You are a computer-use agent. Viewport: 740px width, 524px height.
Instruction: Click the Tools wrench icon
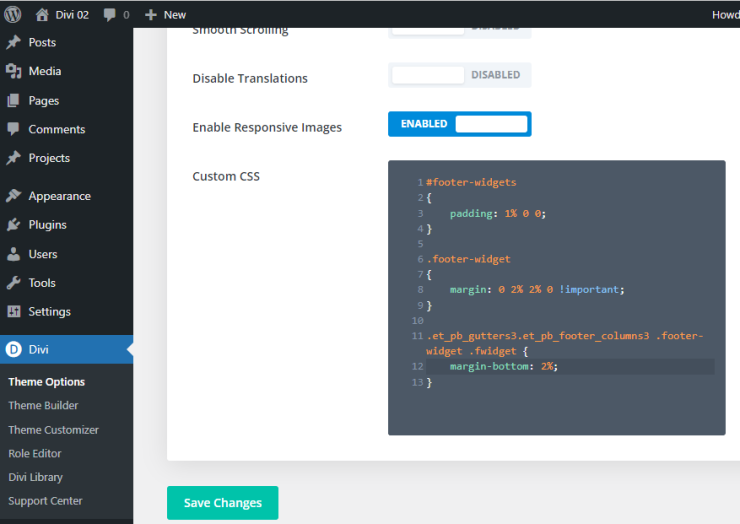(14, 283)
